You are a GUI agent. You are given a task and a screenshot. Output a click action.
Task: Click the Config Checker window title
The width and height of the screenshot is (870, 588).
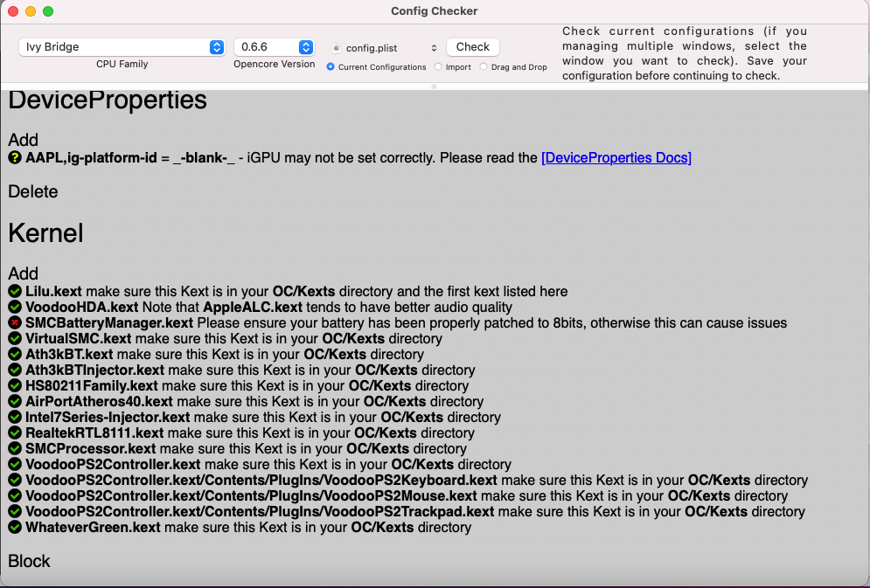[x=435, y=11]
